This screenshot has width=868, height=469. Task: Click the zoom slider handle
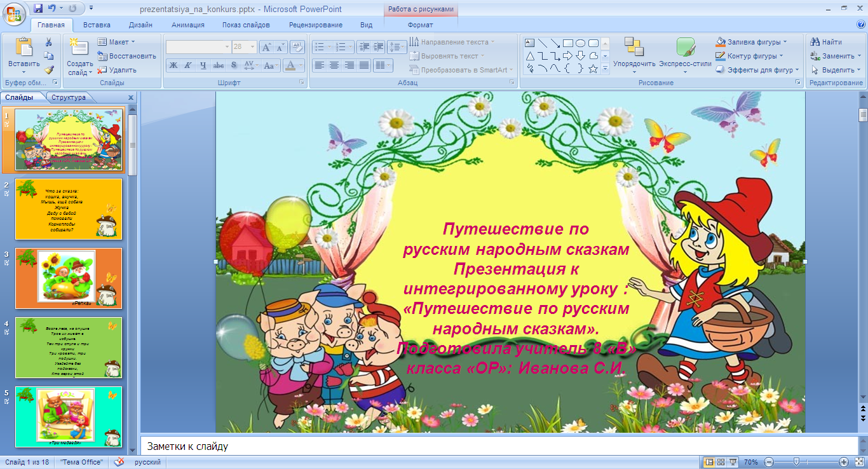pos(796,462)
